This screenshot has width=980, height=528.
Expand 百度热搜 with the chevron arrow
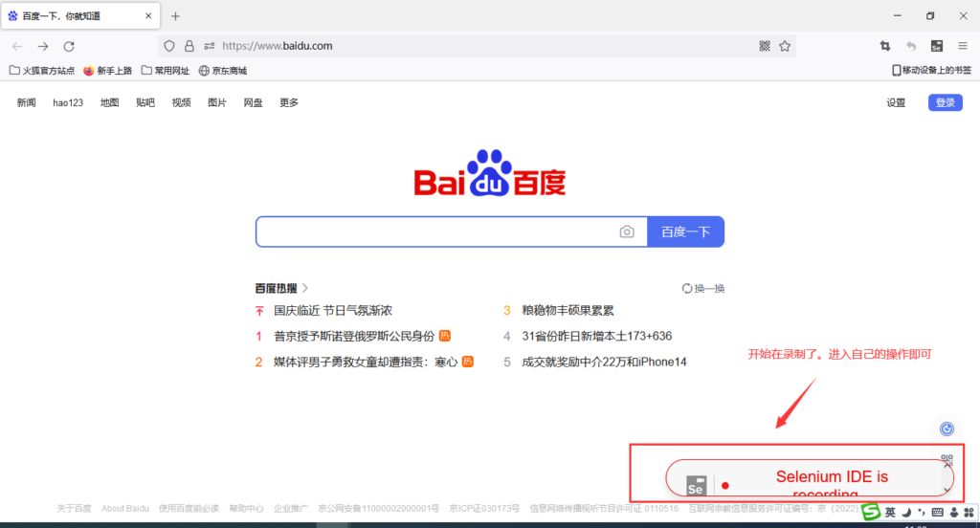click(x=305, y=288)
